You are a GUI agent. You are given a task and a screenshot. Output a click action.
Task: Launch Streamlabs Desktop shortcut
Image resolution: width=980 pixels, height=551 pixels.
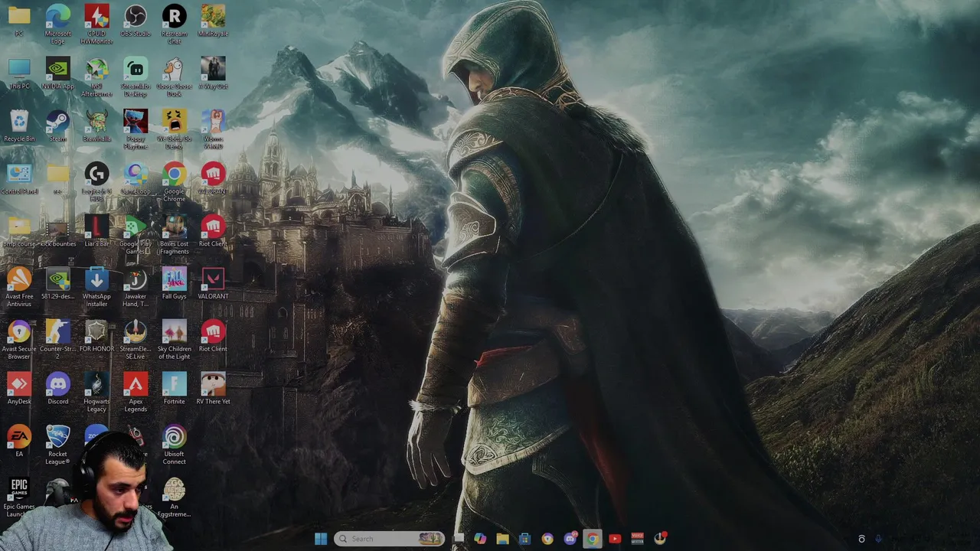click(136, 77)
